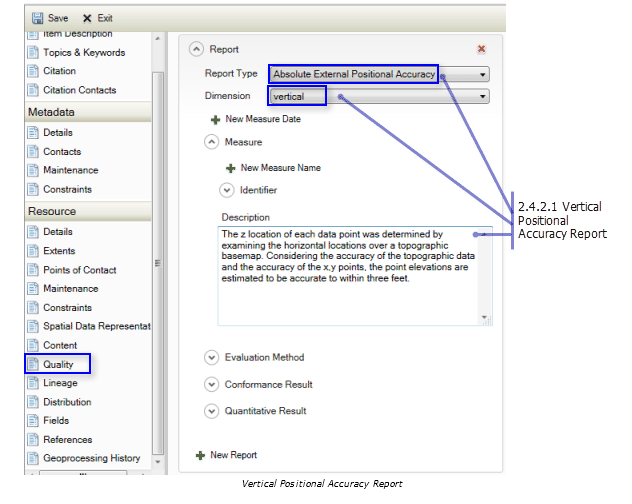Screen dimensions: 632x504
Task: Delete the Report with red X icon
Action: [481, 49]
